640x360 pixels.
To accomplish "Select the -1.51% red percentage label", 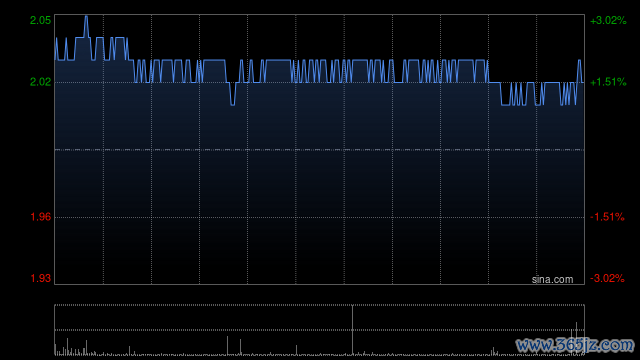I will pyautogui.click(x=607, y=217).
